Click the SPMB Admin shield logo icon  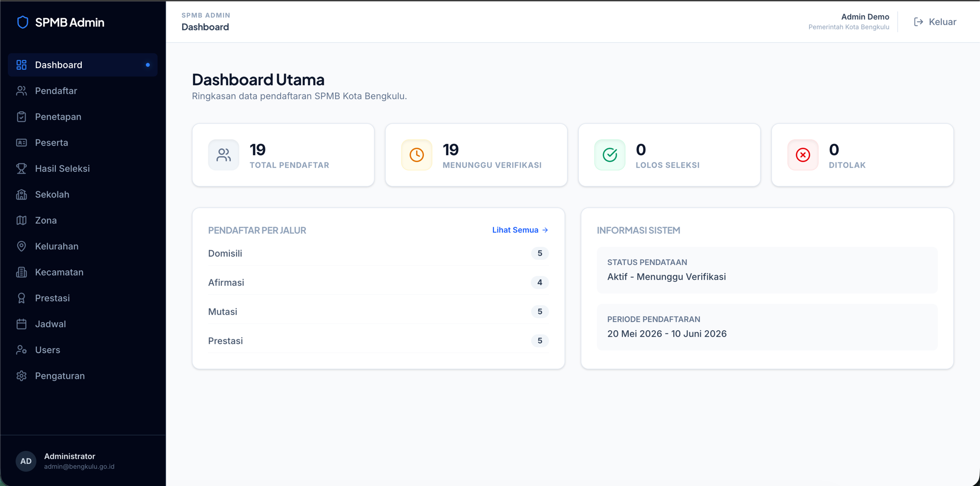23,22
